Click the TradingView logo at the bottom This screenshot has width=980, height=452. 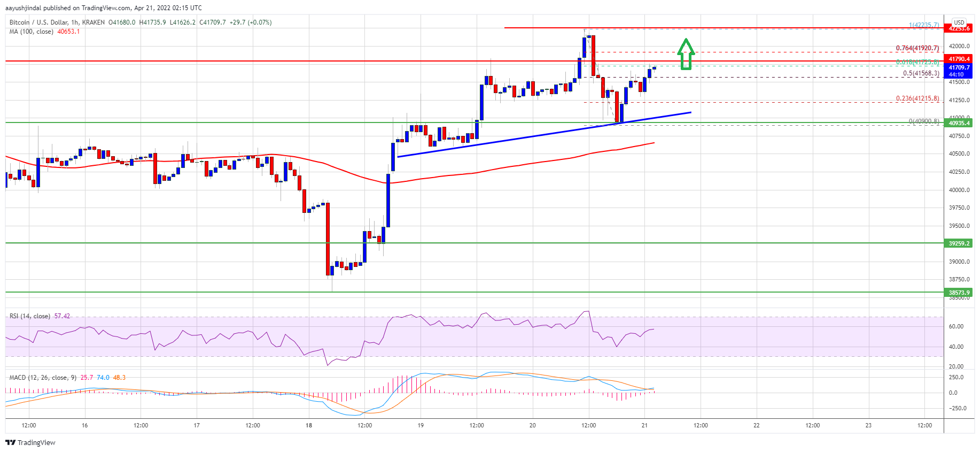(x=30, y=442)
